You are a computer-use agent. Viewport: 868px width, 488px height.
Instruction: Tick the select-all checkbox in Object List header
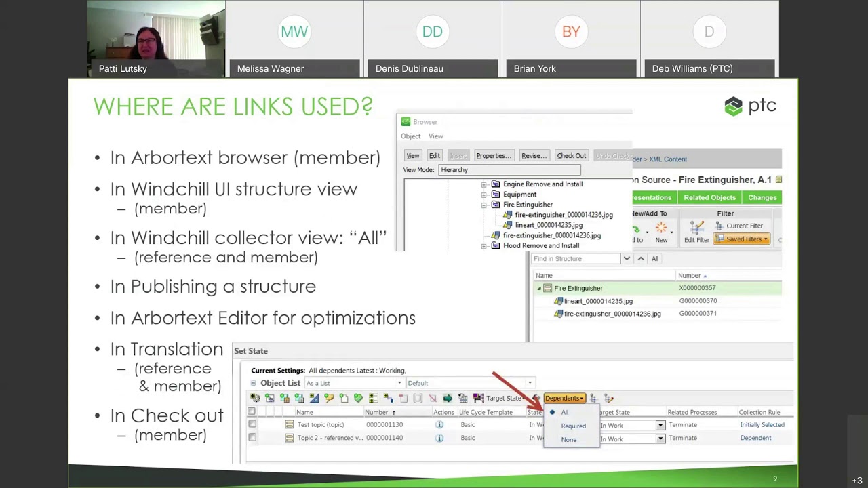tap(252, 412)
